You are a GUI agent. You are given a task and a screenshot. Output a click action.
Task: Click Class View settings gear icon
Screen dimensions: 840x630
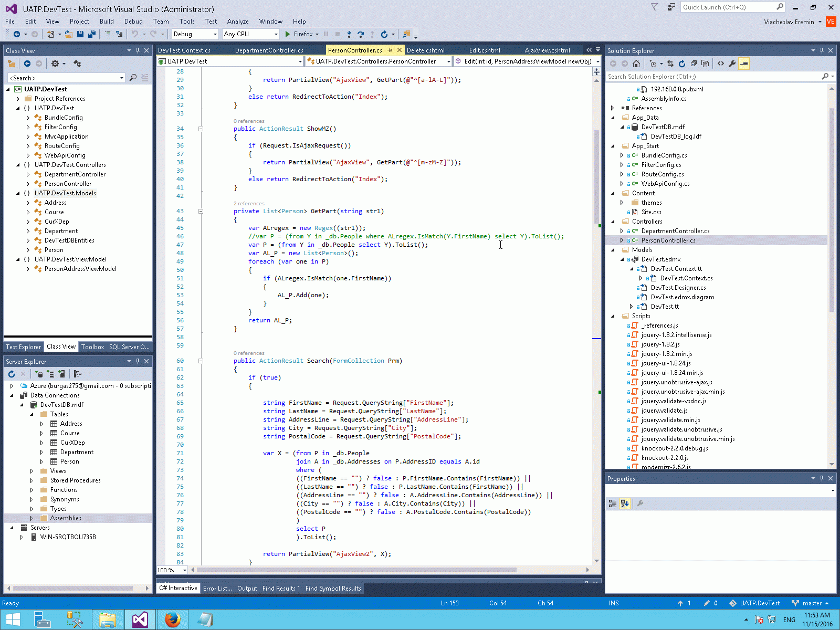coord(55,64)
